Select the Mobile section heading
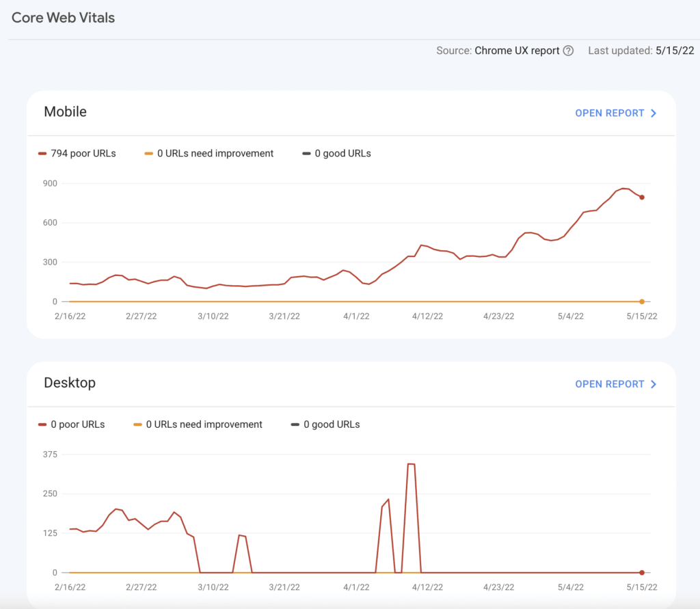This screenshot has width=700, height=609. click(65, 112)
